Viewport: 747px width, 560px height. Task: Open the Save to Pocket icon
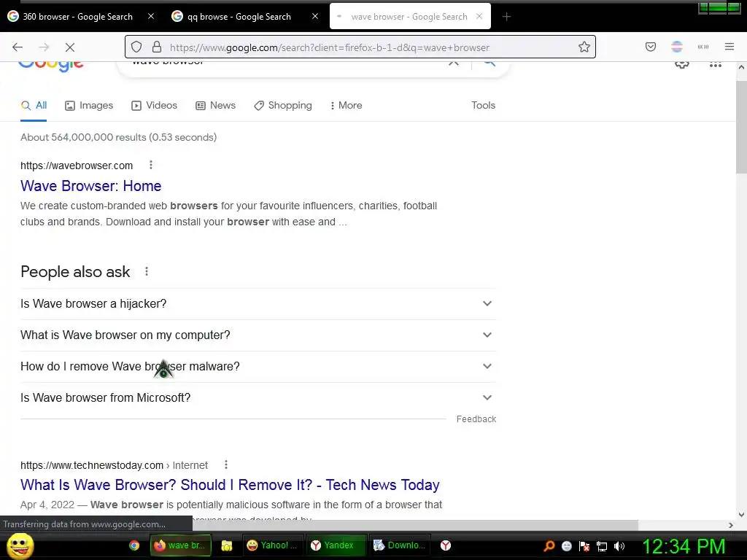coord(651,47)
